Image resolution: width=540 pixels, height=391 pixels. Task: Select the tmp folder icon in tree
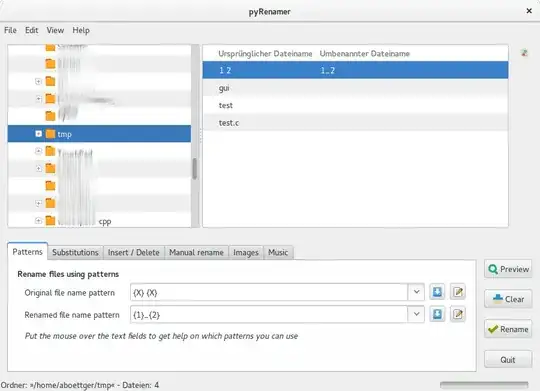tap(50, 134)
